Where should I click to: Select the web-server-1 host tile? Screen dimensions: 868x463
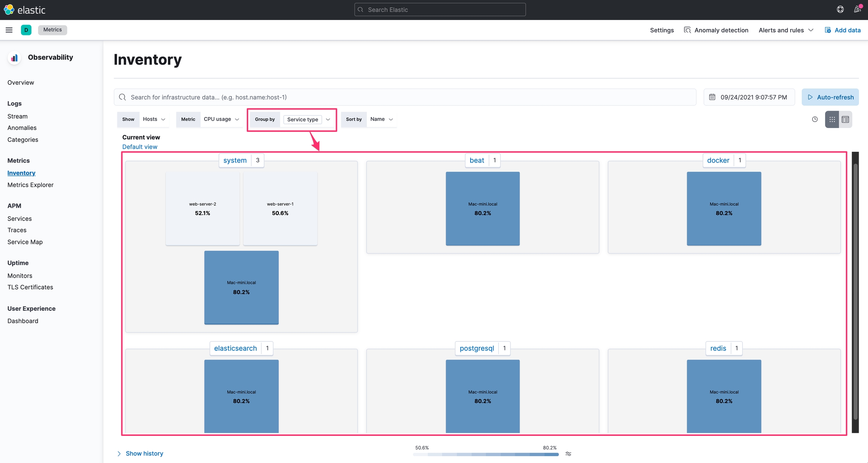coord(280,209)
